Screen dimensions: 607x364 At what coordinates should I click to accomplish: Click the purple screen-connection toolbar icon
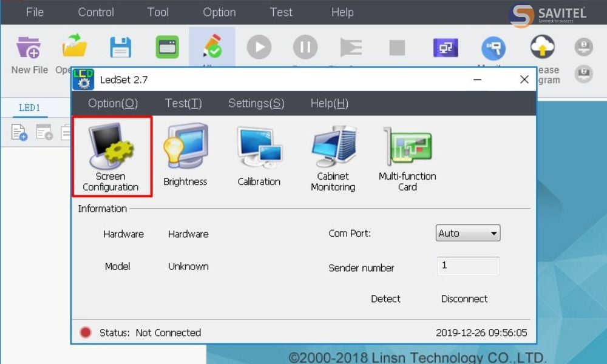coord(446,48)
